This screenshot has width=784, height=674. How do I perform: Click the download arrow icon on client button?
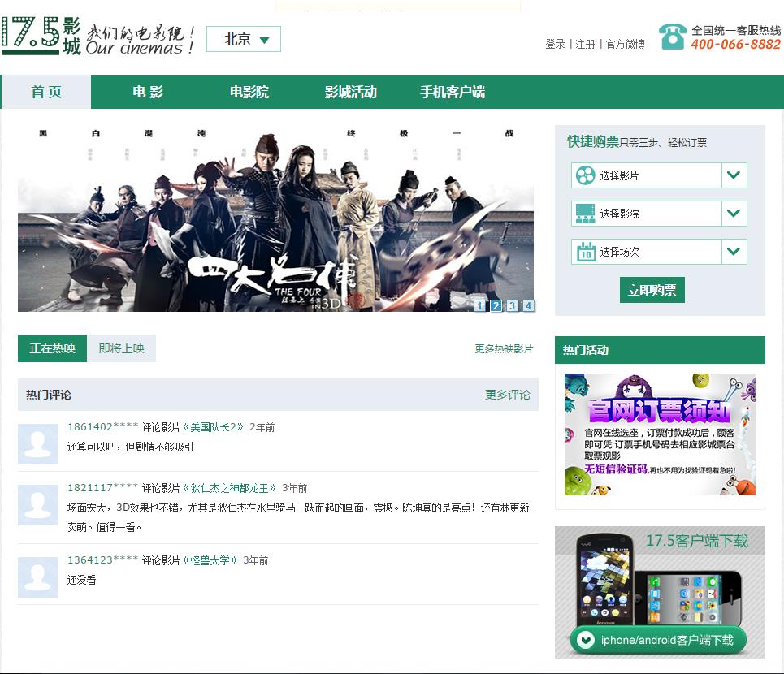pyautogui.click(x=585, y=640)
